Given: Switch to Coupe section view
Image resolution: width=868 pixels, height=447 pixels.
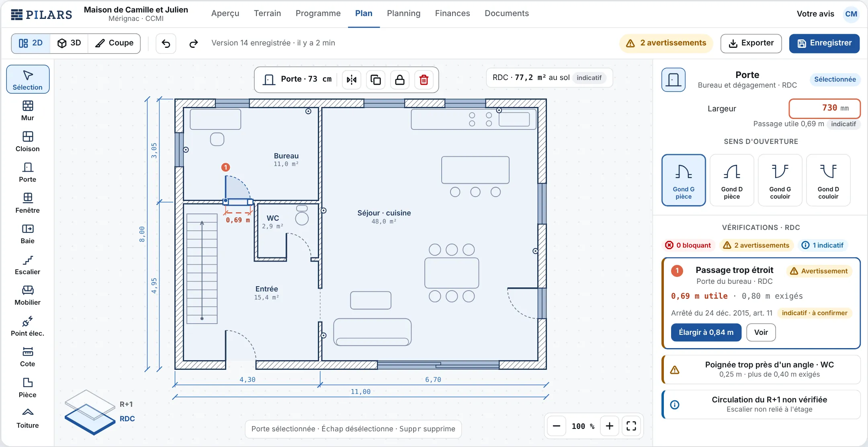Looking at the screenshot, I should coord(114,43).
